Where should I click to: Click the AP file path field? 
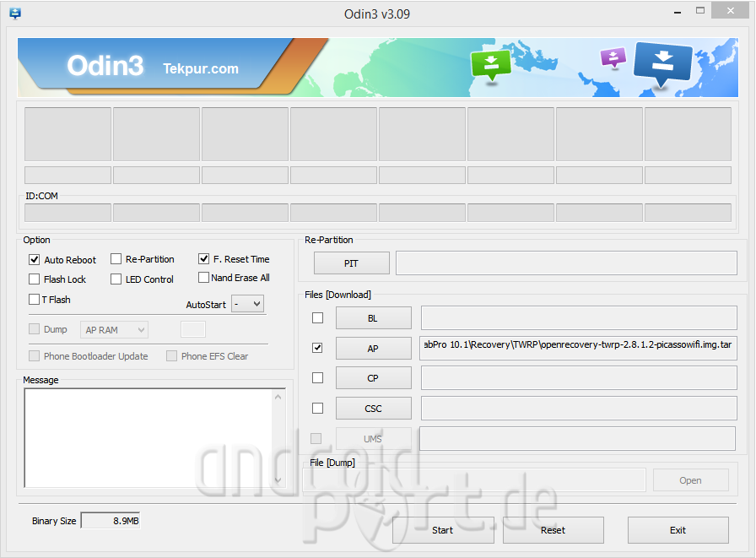tap(578, 348)
